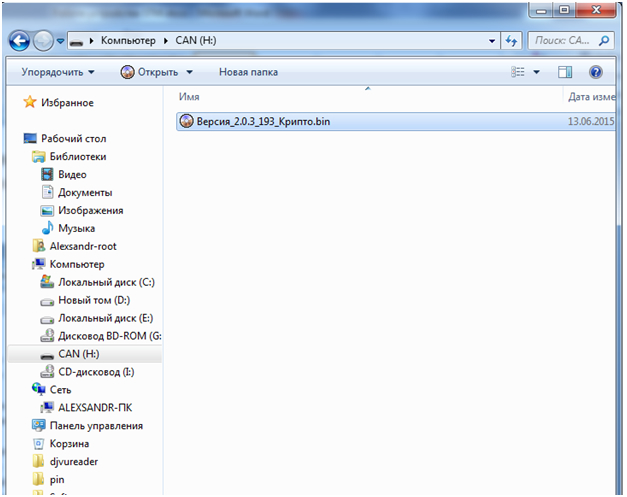Expand the Упорядочить dropdown menu
The width and height of the screenshot is (627, 497).
[58, 72]
